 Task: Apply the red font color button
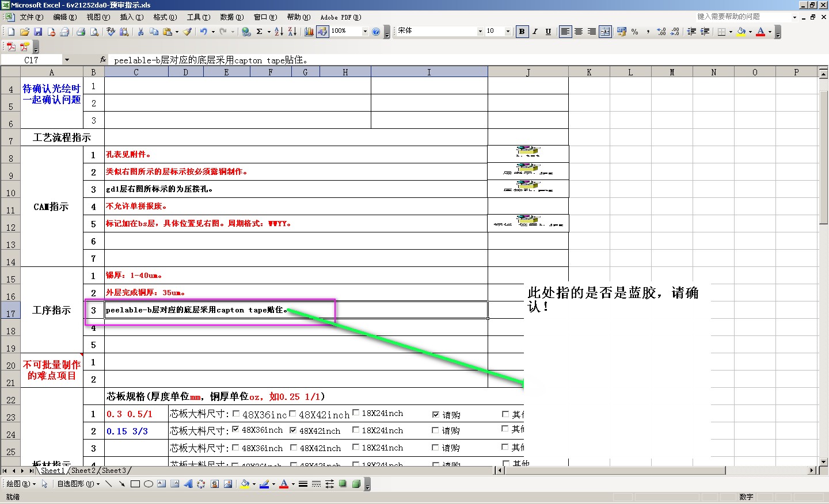pos(760,32)
